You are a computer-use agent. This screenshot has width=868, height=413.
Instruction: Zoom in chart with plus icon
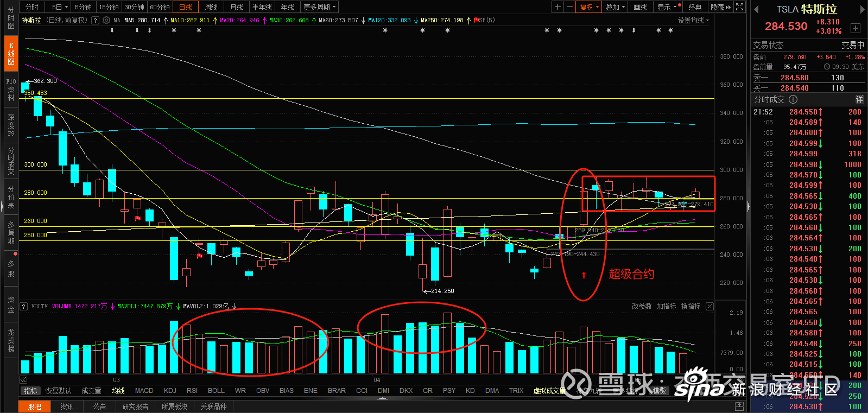tap(557, 7)
